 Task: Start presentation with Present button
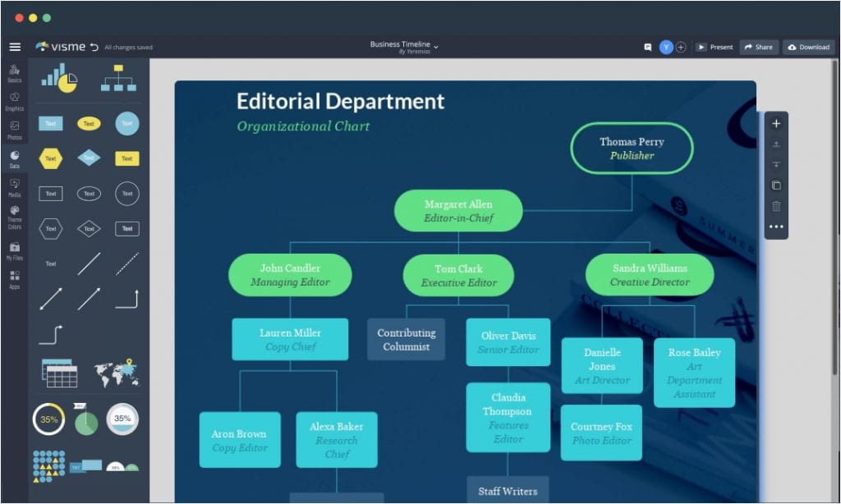pyautogui.click(x=715, y=47)
